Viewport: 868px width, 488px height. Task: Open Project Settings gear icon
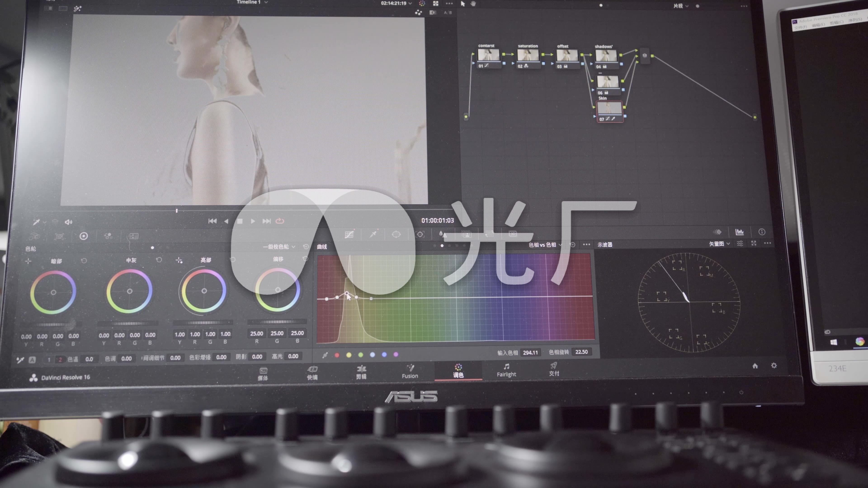(774, 365)
